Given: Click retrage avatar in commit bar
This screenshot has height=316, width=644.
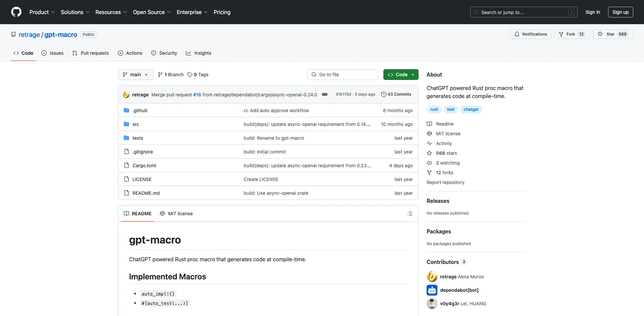Looking at the screenshot, I should tap(126, 95).
